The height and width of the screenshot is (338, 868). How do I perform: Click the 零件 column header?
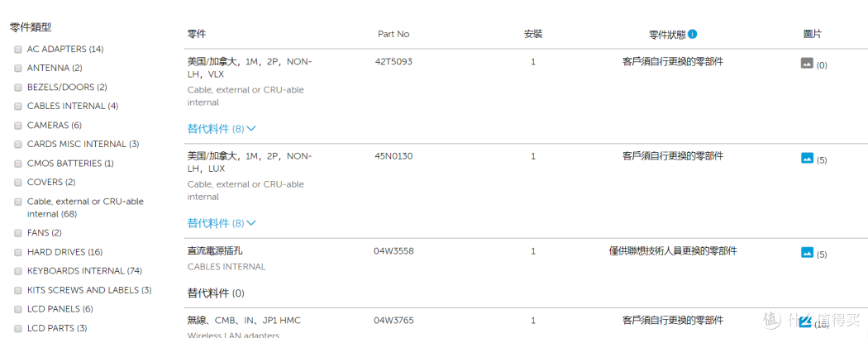197,34
